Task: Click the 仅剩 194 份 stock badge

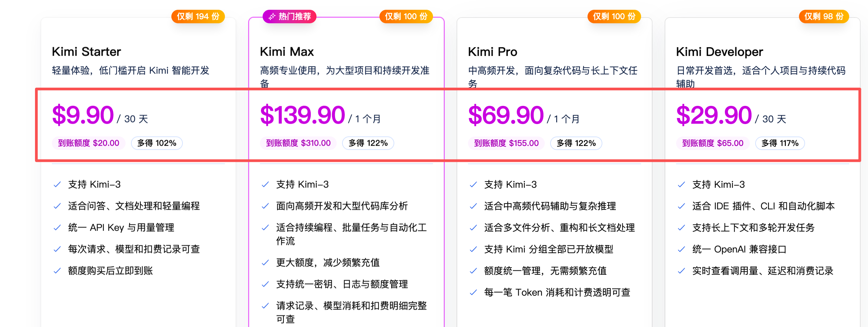Action: [x=198, y=16]
